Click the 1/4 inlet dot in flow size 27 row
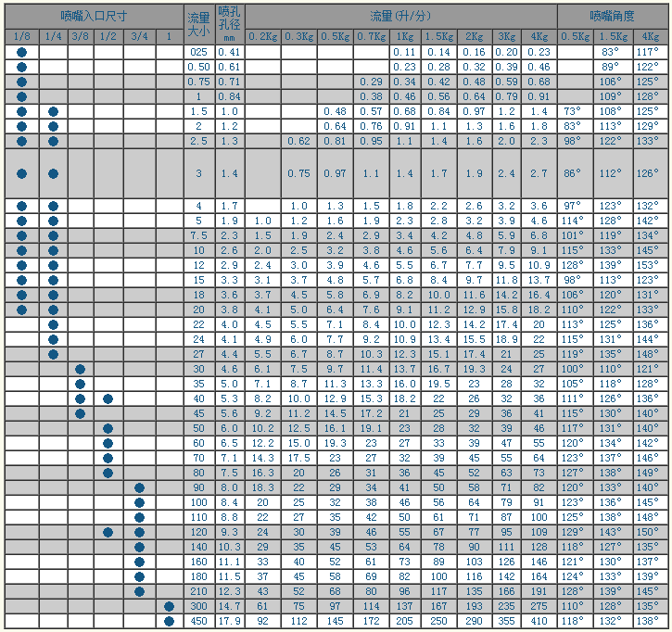Image resolution: width=672 pixels, height=632 pixels. (x=53, y=354)
